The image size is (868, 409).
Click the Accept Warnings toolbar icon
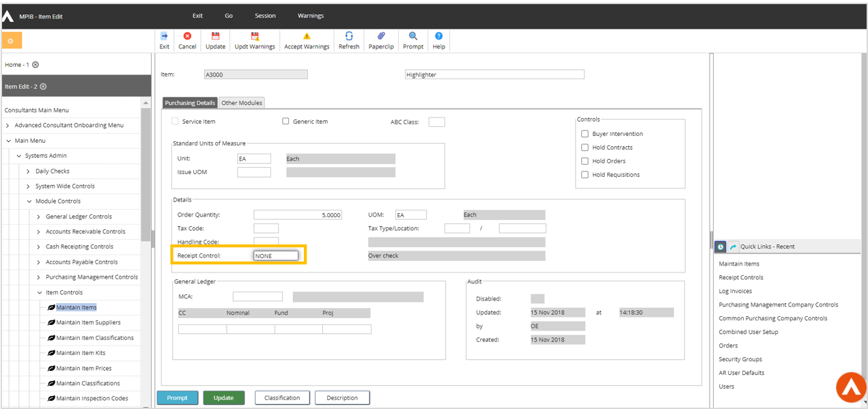tap(307, 36)
